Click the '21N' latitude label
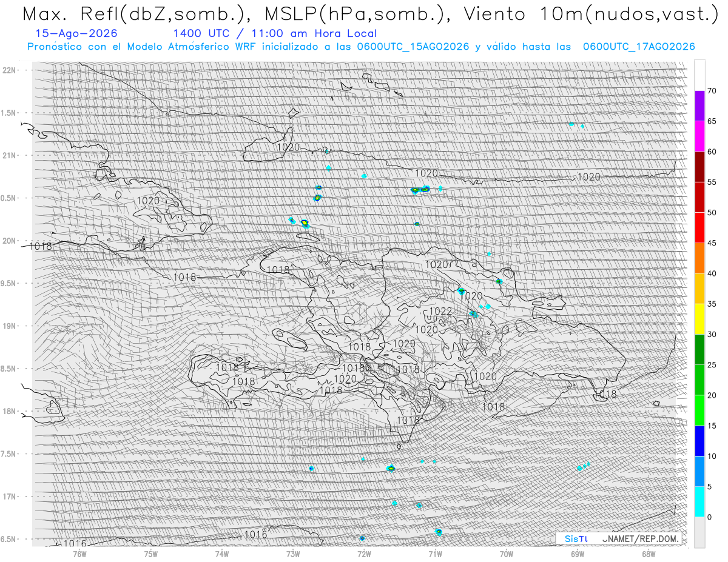Screen dimensions: 728x562 tap(9, 155)
